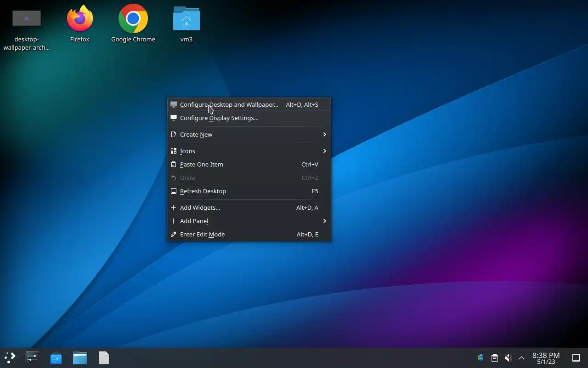Expand the Create New submenu
588x368 pixels.
(249, 134)
